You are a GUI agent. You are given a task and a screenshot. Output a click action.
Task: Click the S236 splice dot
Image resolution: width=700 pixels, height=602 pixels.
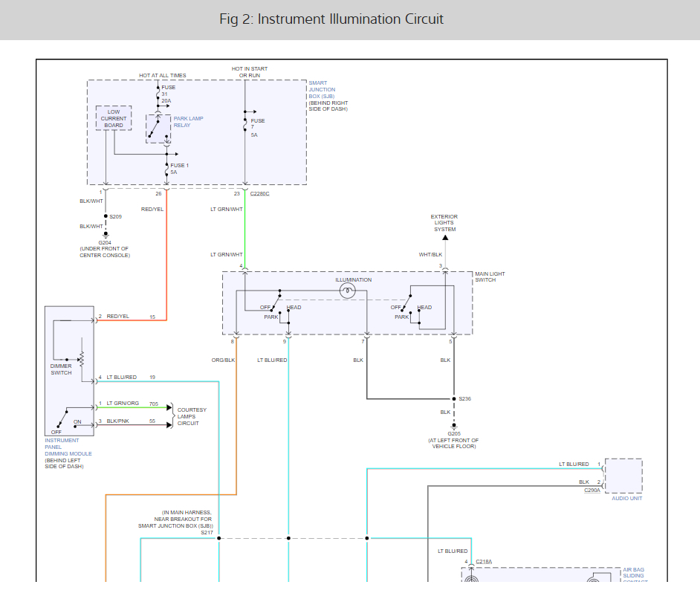pos(454,398)
